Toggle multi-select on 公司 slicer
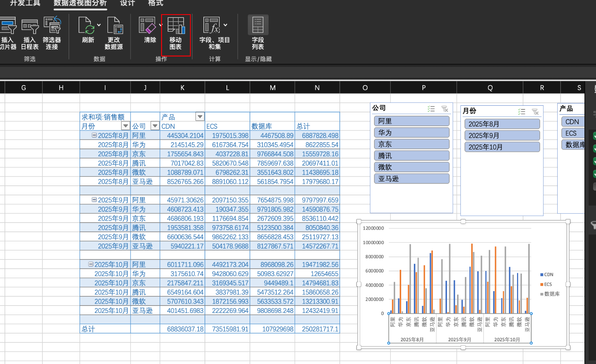 (431, 109)
